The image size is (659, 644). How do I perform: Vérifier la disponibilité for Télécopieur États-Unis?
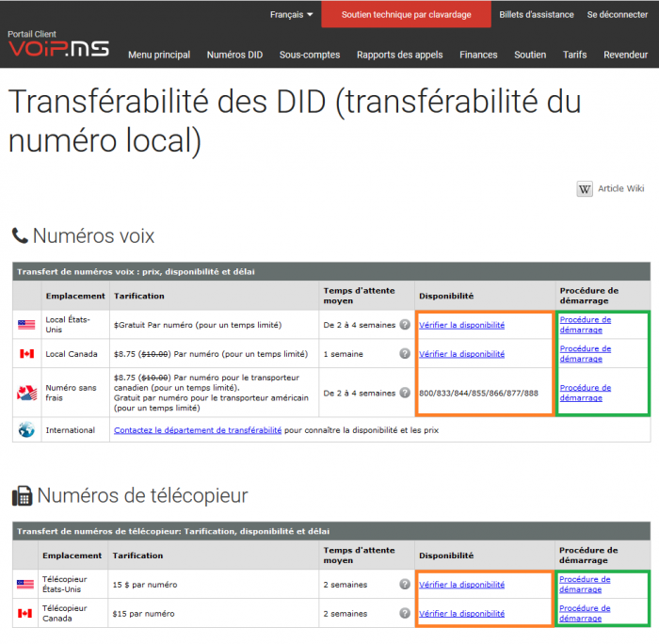point(461,585)
